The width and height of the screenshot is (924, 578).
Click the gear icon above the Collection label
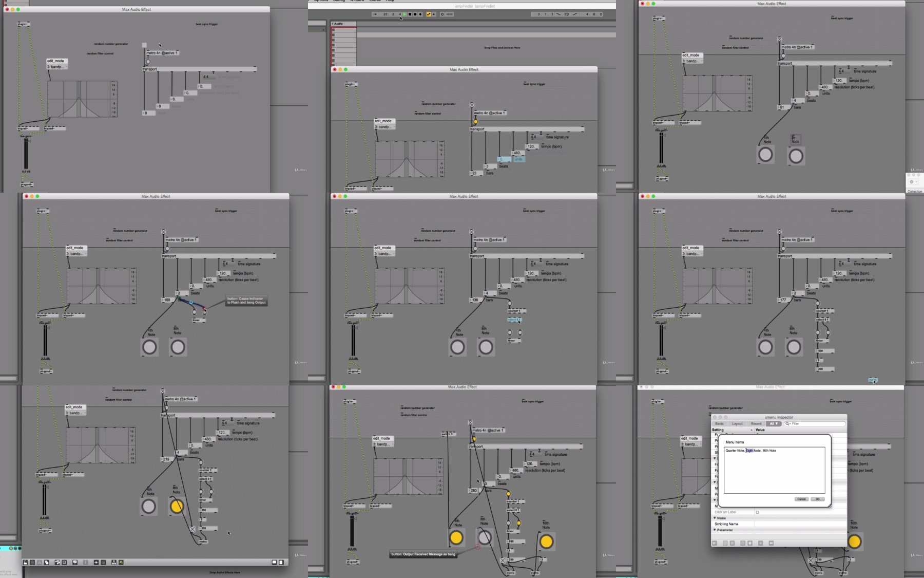coord(912,182)
